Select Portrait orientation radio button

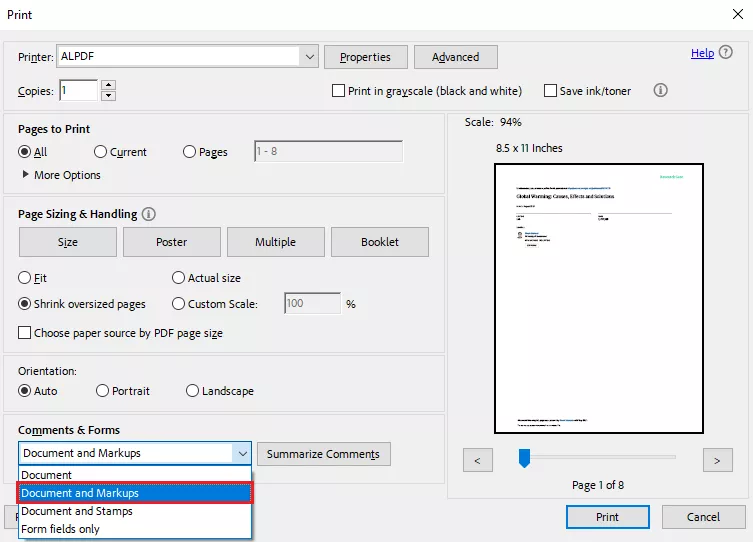click(x=102, y=391)
